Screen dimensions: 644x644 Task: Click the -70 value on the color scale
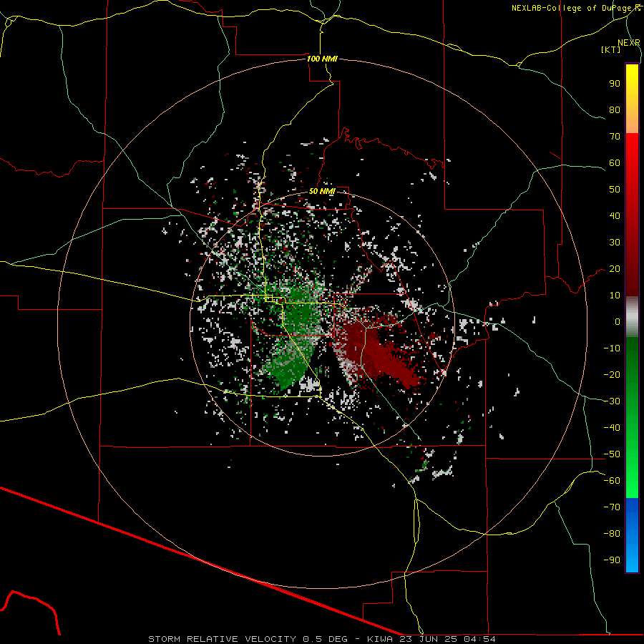pyautogui.click(x=612, y=507)
